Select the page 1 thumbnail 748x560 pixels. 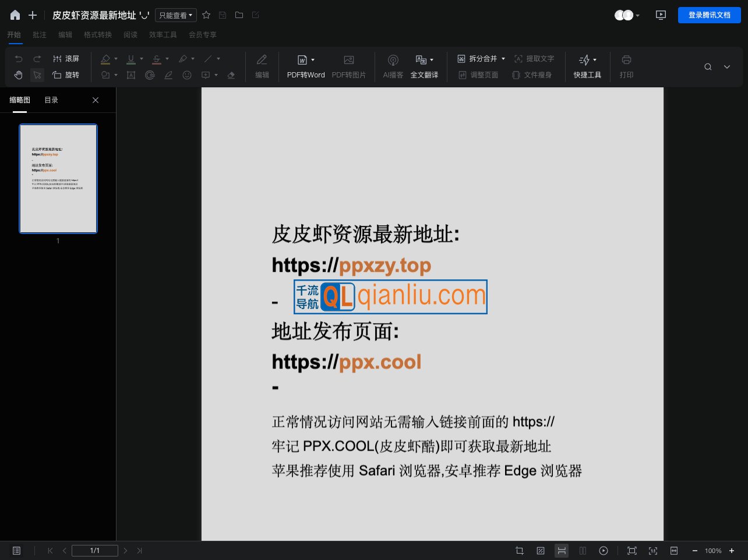point(58,178)
